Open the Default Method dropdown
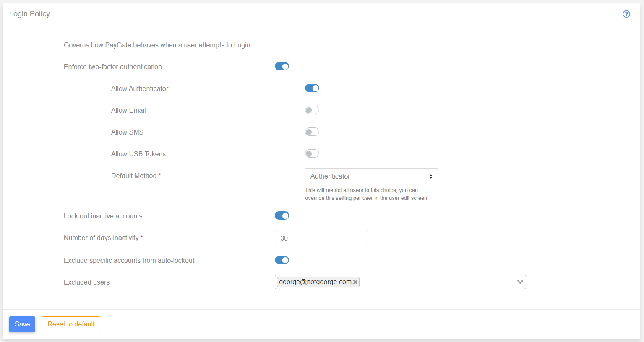Screen dimensions: 644x342 pos(371,176)
